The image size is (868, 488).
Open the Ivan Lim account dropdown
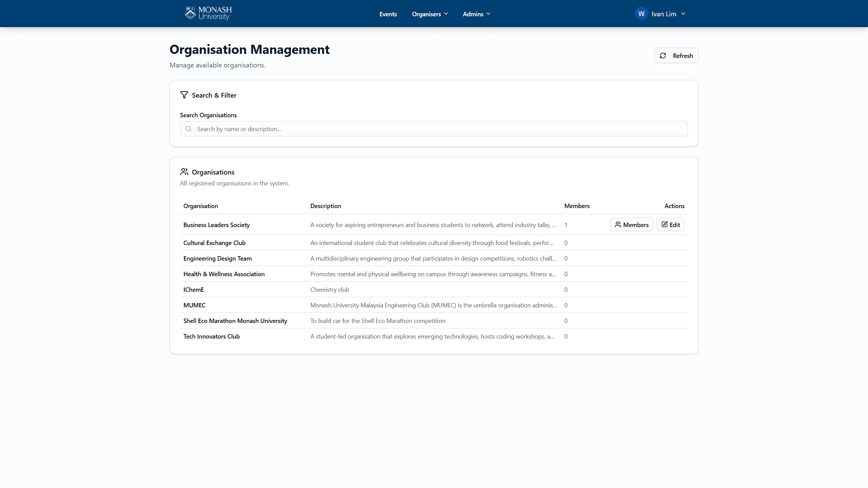pyautogui.click(x=684, y=14)
